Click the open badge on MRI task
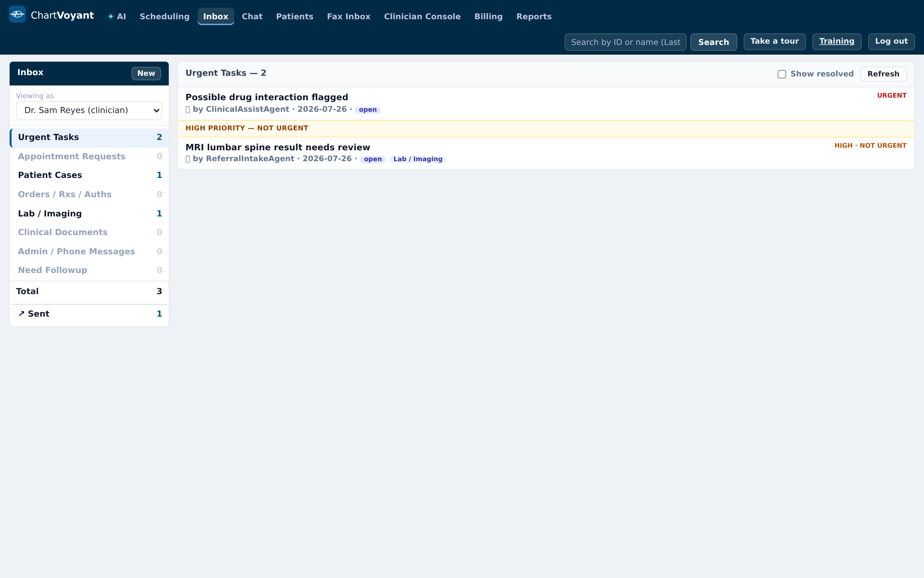 (x=373, y=159)
